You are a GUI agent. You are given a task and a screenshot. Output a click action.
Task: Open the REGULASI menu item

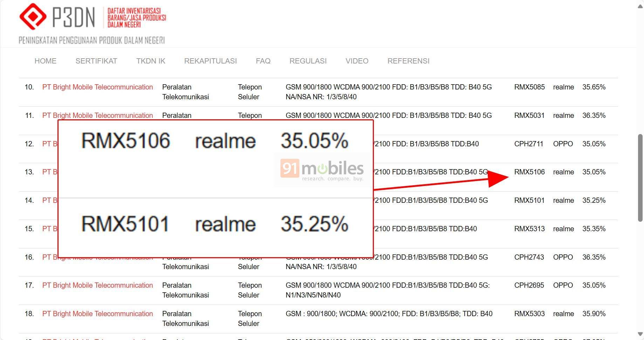[308, 61]
